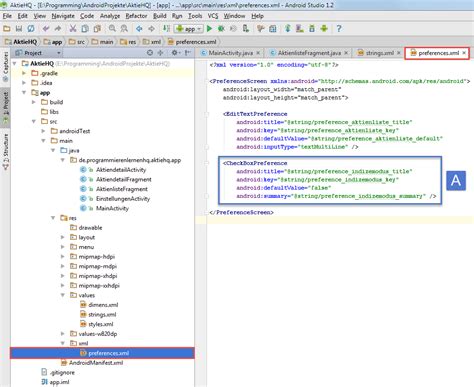The height and width of the screenshot is (387, 474).
Task: Click the Paste toolbar icon
Action: pos(97,29)
